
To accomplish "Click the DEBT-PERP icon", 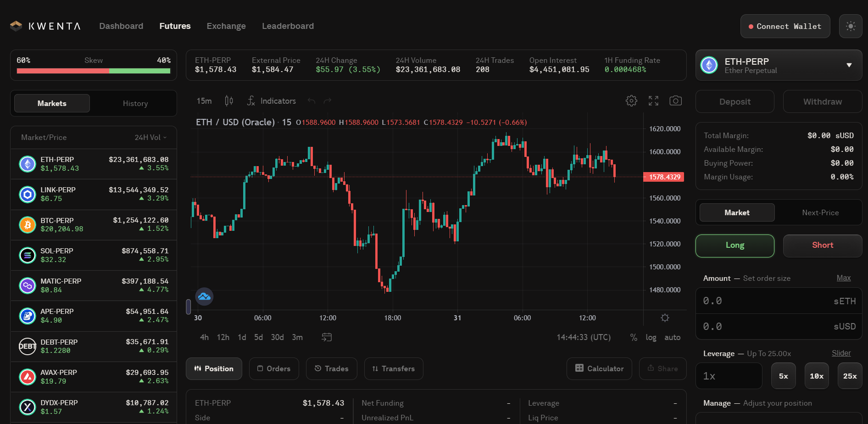I will pyautogui.click(x=28, y=346).
